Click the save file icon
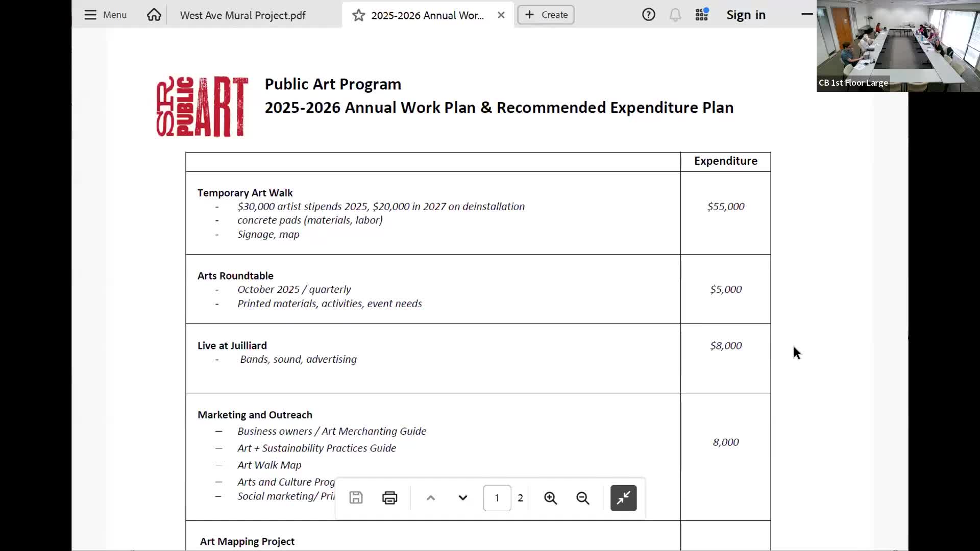 click(356, 498)
